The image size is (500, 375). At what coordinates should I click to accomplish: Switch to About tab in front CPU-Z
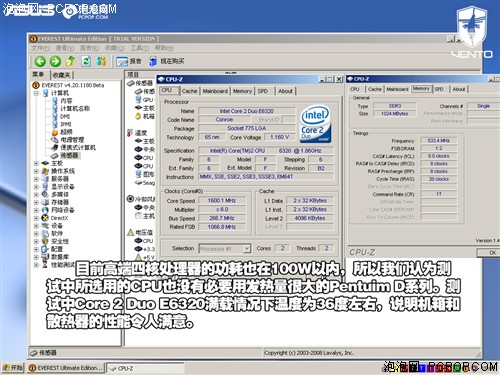click(x=285, y=91)
